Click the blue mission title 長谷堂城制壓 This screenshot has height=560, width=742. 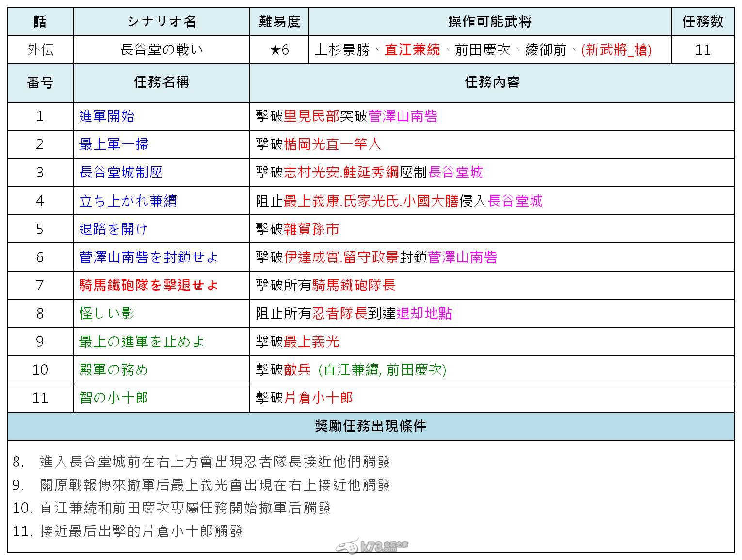(x=121, y=173)
